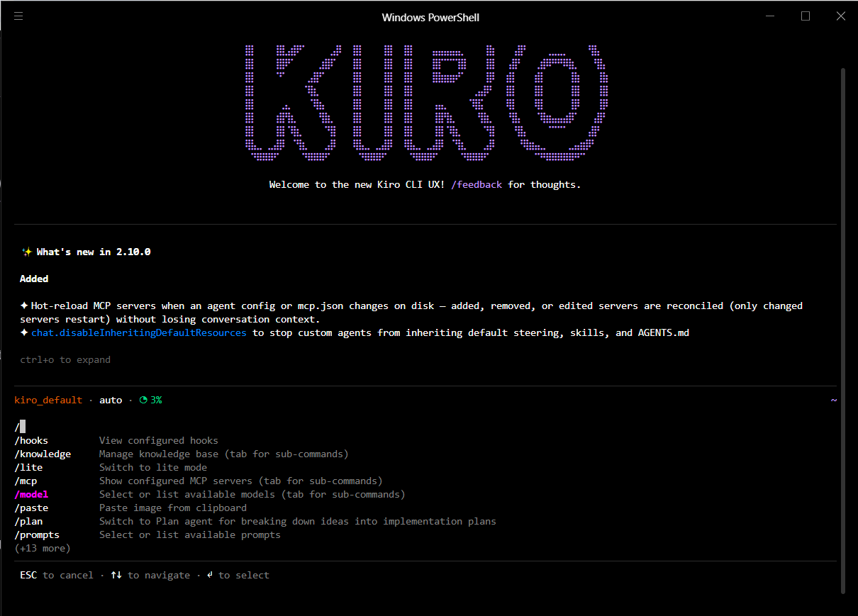Click Manage knowledge base description text

click(x=224, y=454)
